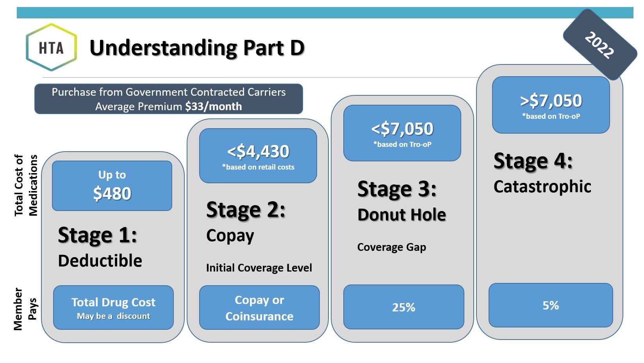Click the Initial Coverage Level text
Viewport: 644px width, 363px height.
pos(259,268)
